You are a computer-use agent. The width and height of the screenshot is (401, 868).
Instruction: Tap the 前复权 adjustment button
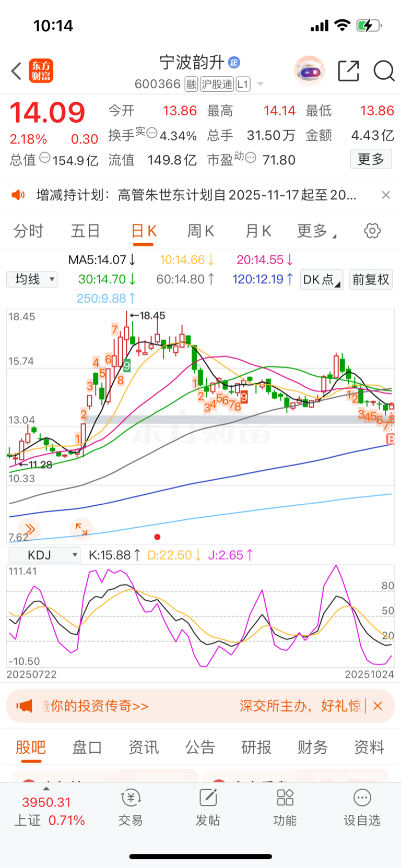(x=371, y=280)
